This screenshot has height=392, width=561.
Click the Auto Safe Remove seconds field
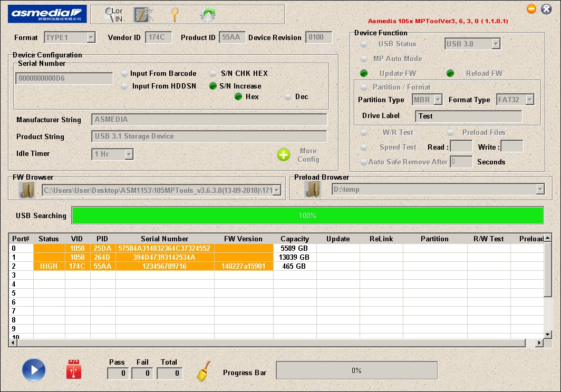click(461, 162)
